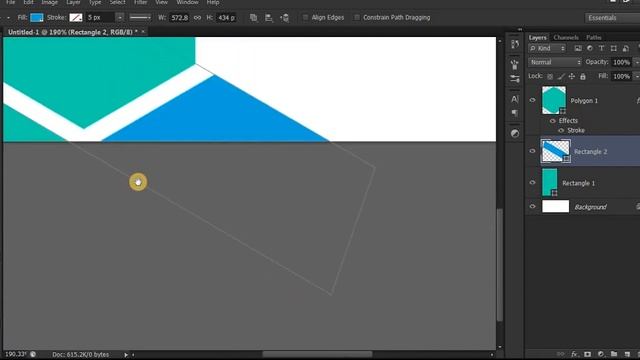This screenshot has height=360, width=640.
Task: Enable the Align Edges checkbox
Action: [x=305, y=18]
